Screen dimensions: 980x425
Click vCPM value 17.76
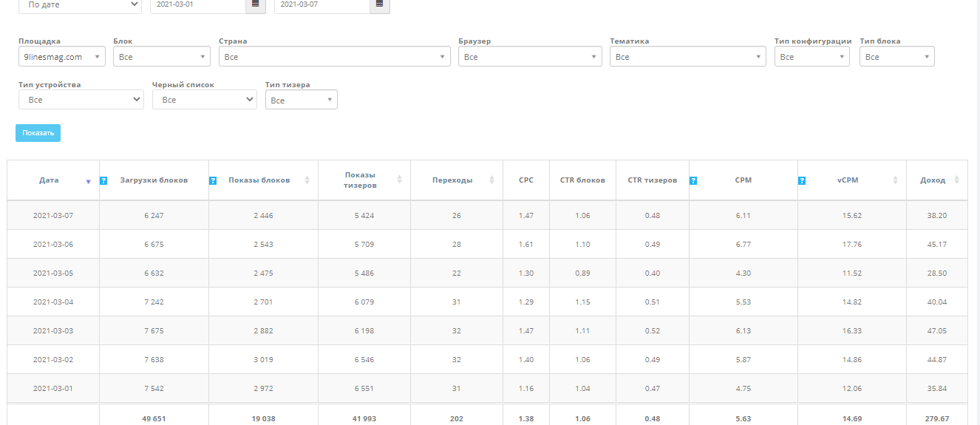852,245
